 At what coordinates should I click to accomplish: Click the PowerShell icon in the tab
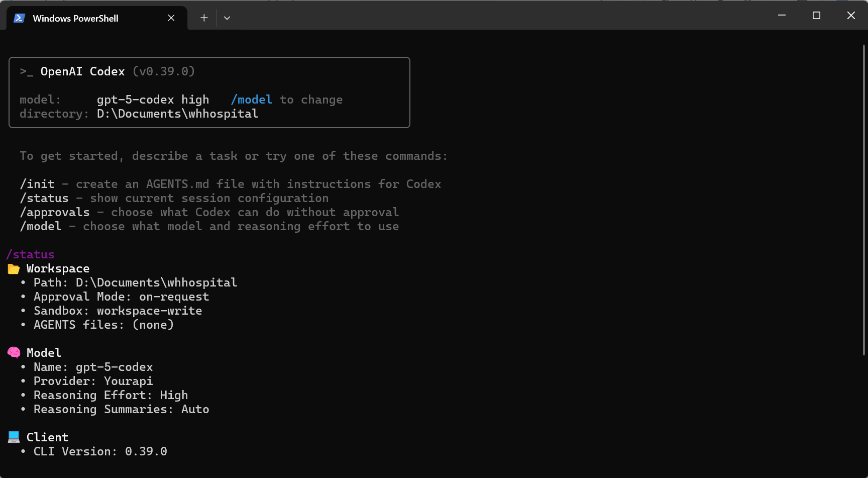click(20, 18)
